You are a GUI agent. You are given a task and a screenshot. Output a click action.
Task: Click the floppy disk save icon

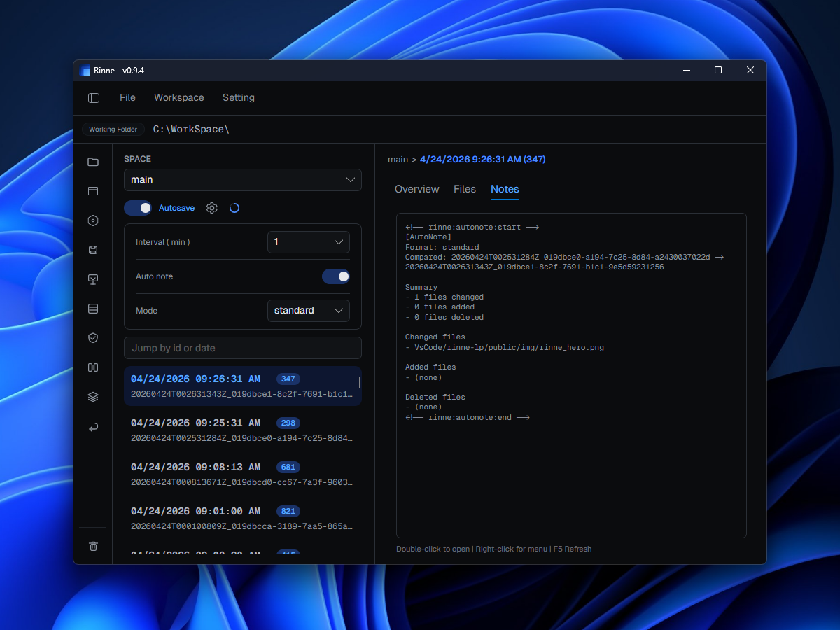93,250
